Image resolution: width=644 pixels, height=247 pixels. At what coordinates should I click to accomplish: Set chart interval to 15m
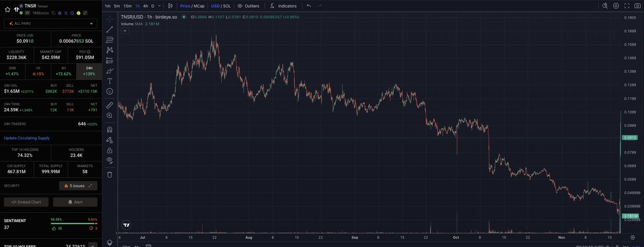(x=128, y=6)
